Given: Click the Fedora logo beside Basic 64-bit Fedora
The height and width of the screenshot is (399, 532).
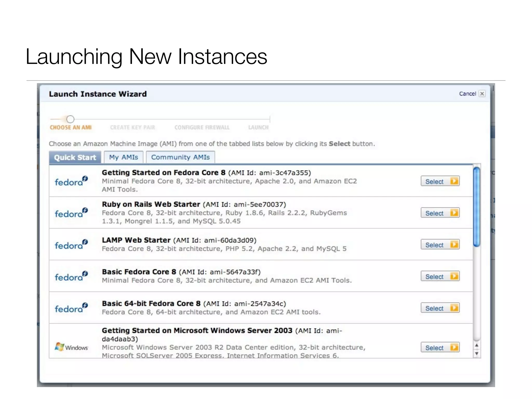Looking at the screenshot, I should (71, 308).
